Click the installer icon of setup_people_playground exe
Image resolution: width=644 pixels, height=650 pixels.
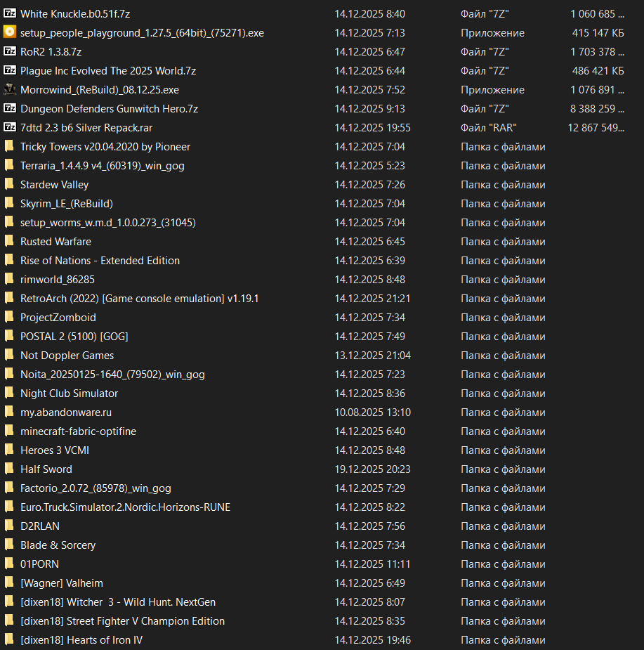(10, 32)
